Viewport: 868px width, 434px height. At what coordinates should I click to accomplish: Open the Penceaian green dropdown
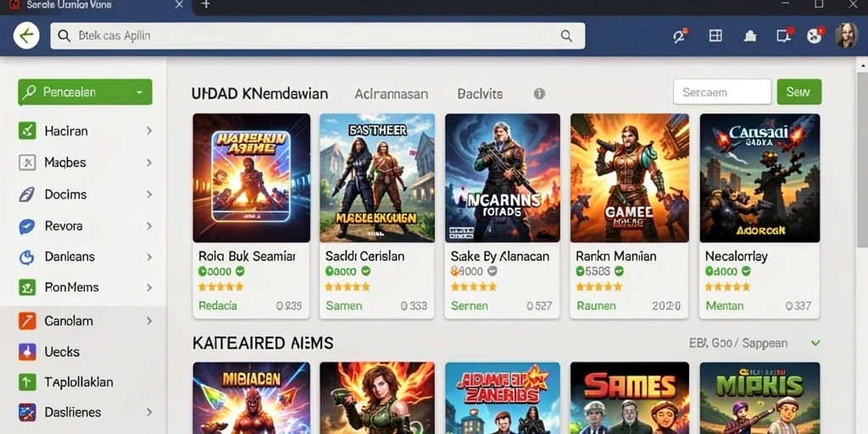pos(85,92)
